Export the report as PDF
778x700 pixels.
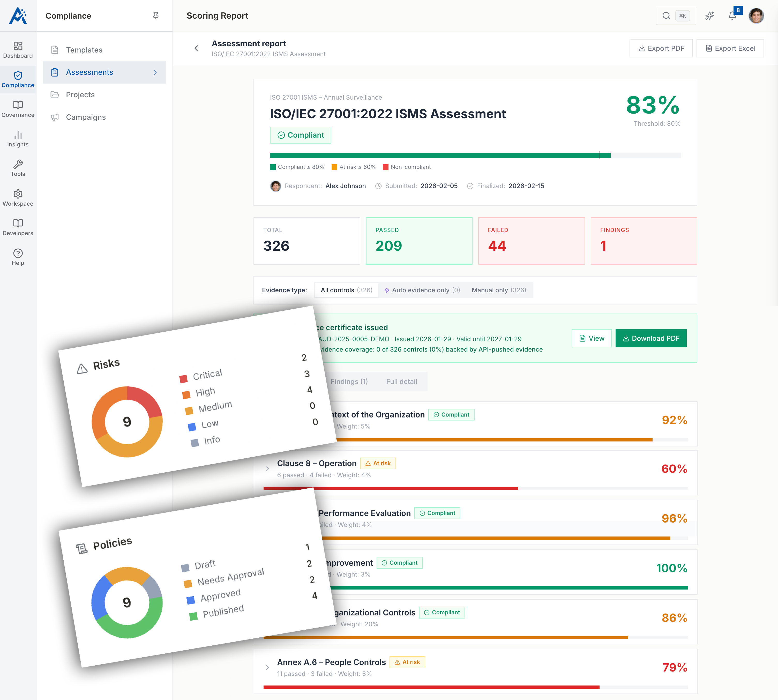pos(661,48)
